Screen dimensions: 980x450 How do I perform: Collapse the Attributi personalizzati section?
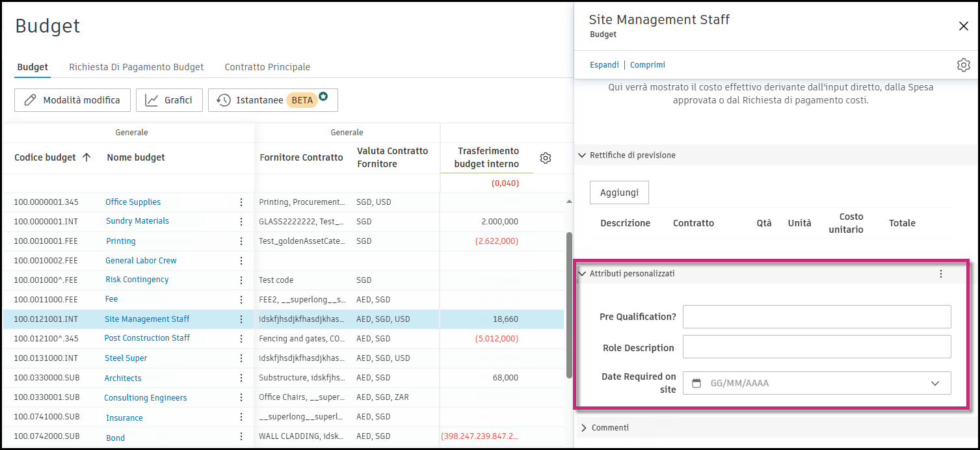(x=582, y=274)
